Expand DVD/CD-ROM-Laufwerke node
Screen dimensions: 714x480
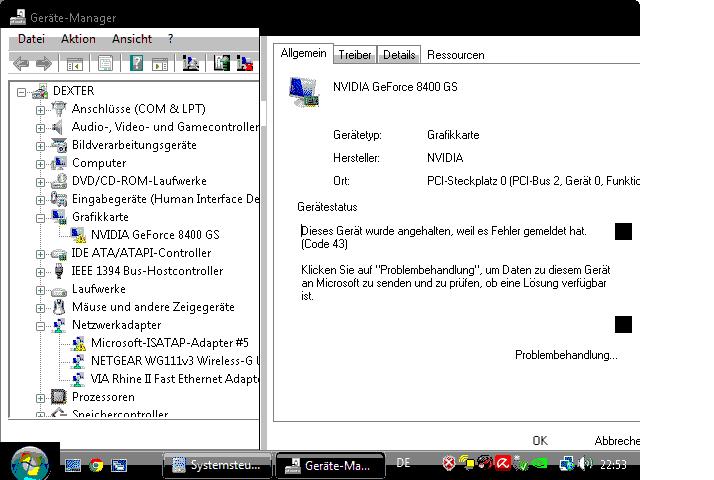(41, 182)
